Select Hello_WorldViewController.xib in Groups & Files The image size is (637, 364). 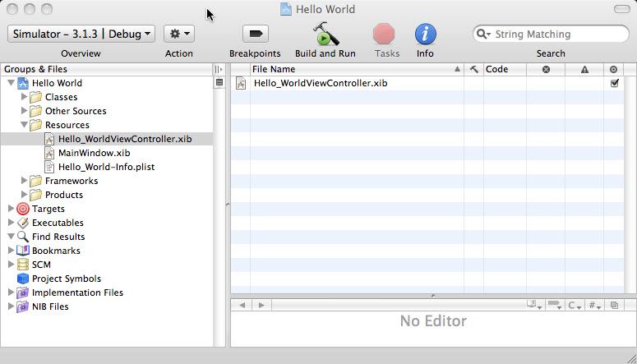(125, 140)
